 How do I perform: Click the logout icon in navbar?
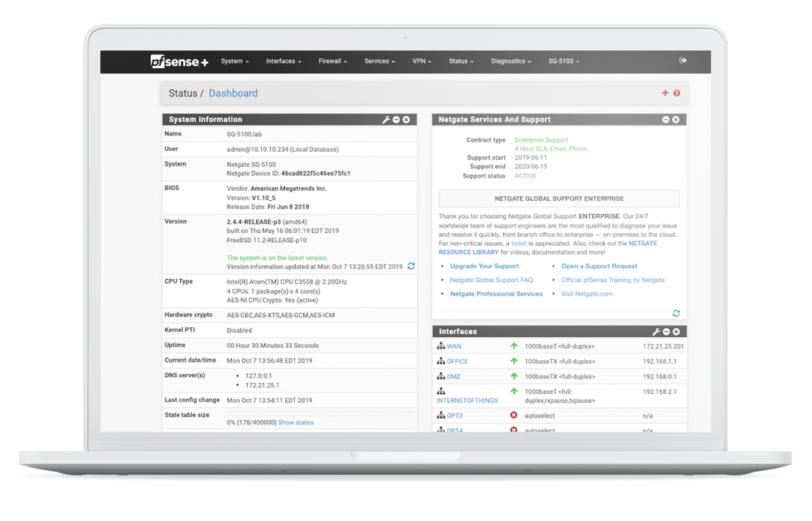(683, 61)
